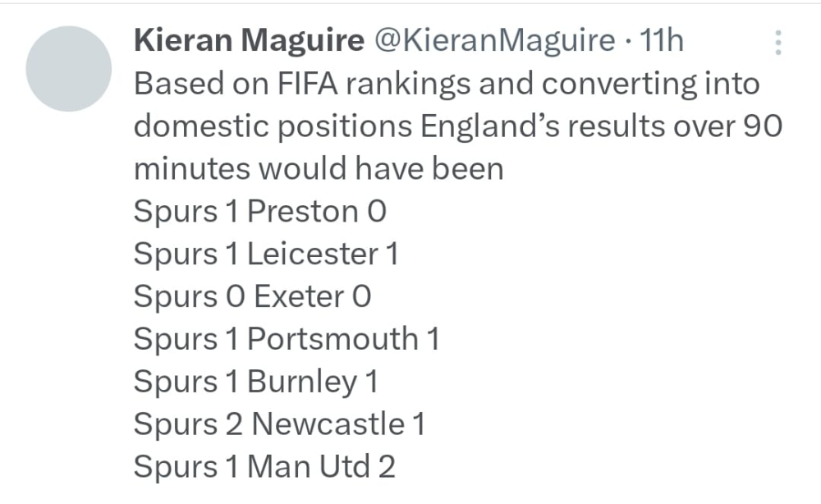Viewport: 821px width, 504px height.
Task: Click the number 90 in the tweet text
Action: tap(763, 126)
